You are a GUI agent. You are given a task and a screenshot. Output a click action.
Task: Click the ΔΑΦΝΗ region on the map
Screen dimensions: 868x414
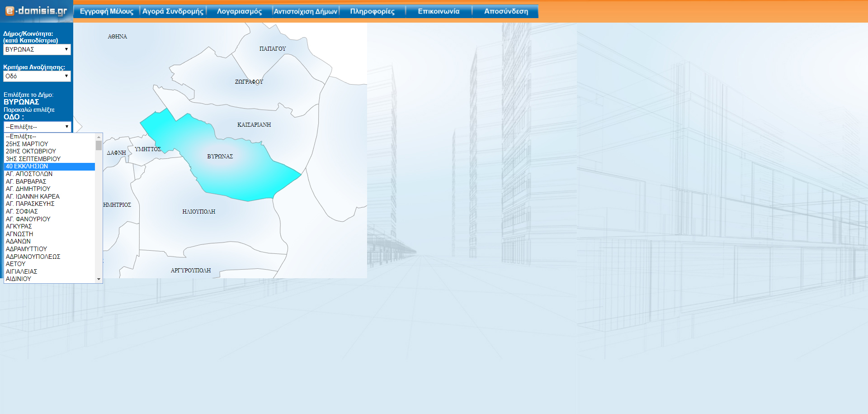[117, 153]
